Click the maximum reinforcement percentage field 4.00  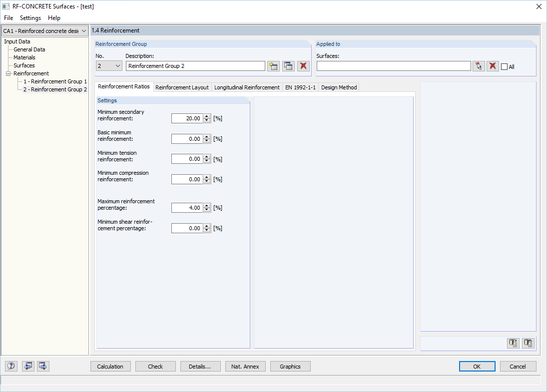[187, 208]
